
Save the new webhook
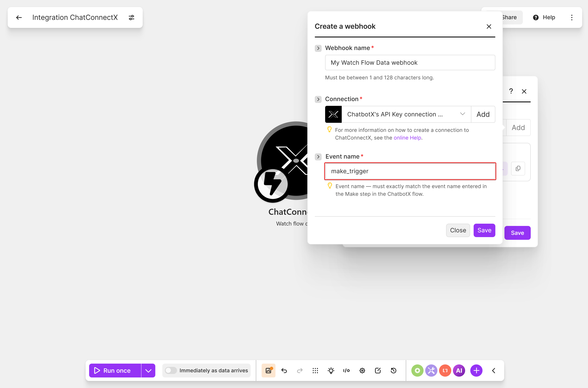tap(484, 230)
